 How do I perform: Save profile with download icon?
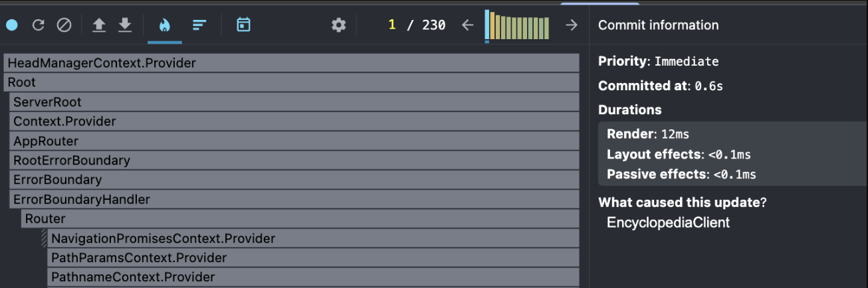pos(125,25)
